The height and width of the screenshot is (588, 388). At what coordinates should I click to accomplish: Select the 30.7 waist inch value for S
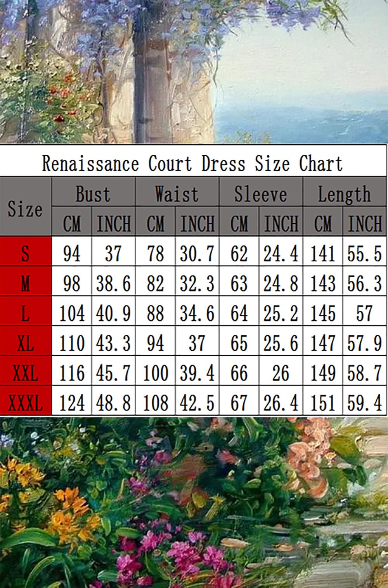coord(197,254)
